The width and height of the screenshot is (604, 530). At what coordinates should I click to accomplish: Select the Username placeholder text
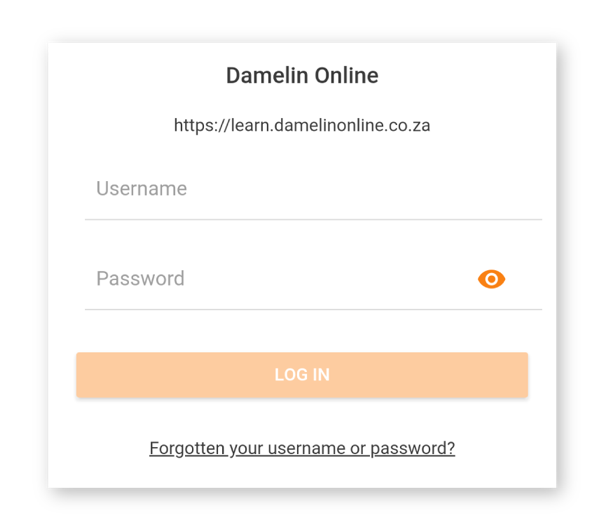pyautogui.click(x=142, y=189)
